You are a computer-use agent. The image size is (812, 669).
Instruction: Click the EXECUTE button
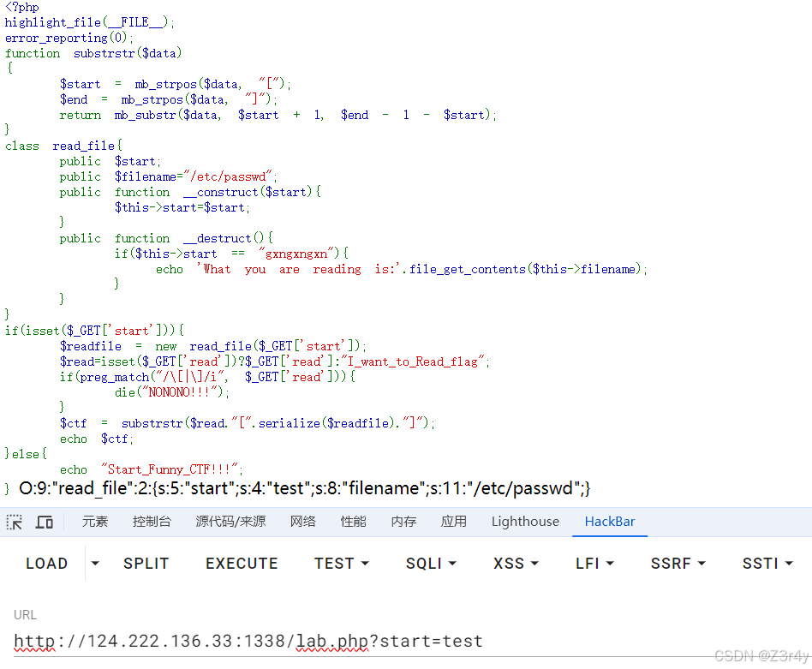coord(242,564)
